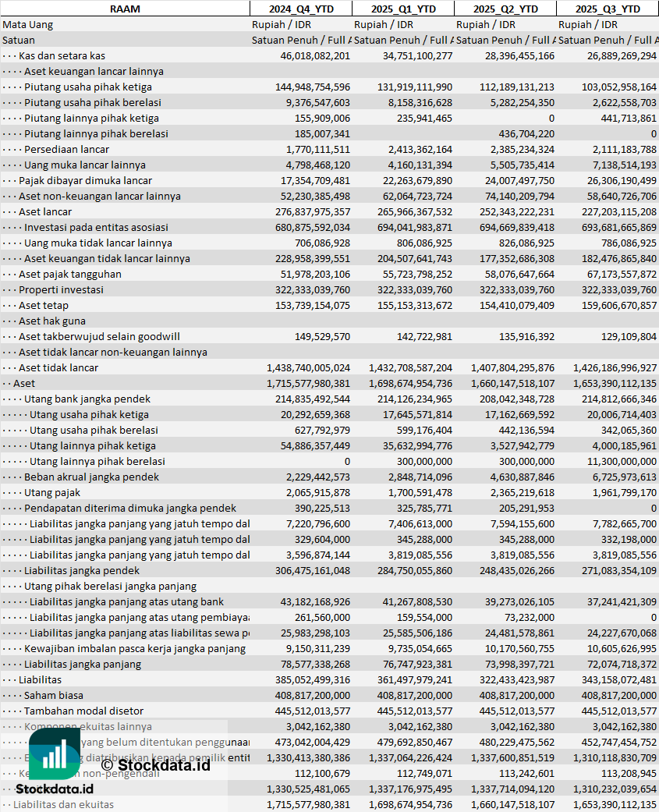Click value 7,220,796,600 in 2024_Q4 column
659x812 pixels.
tap(318, 524)
